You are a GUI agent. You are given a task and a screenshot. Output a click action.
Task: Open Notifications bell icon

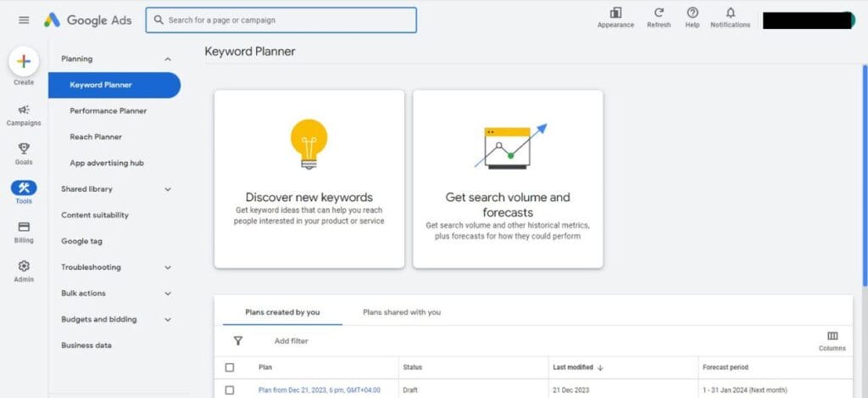coord(730,13)
